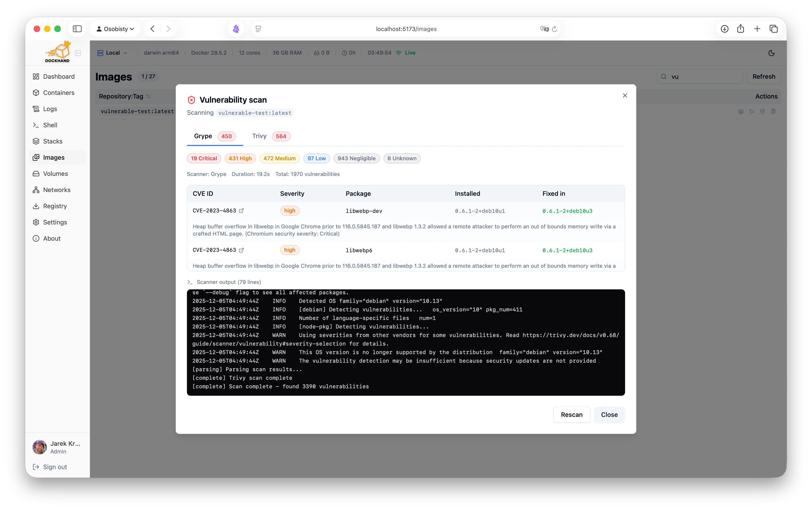Click the image search field containing vu
Image resolution: width=812 pixels, height=511 pixels.
click(700, 76)
